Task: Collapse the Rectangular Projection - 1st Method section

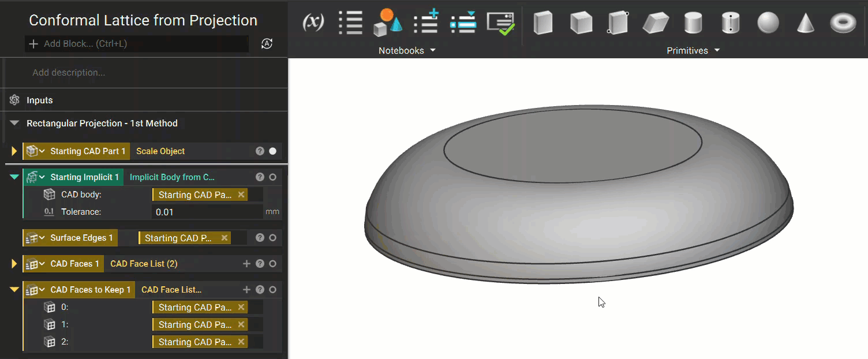Action: [14, 123]
